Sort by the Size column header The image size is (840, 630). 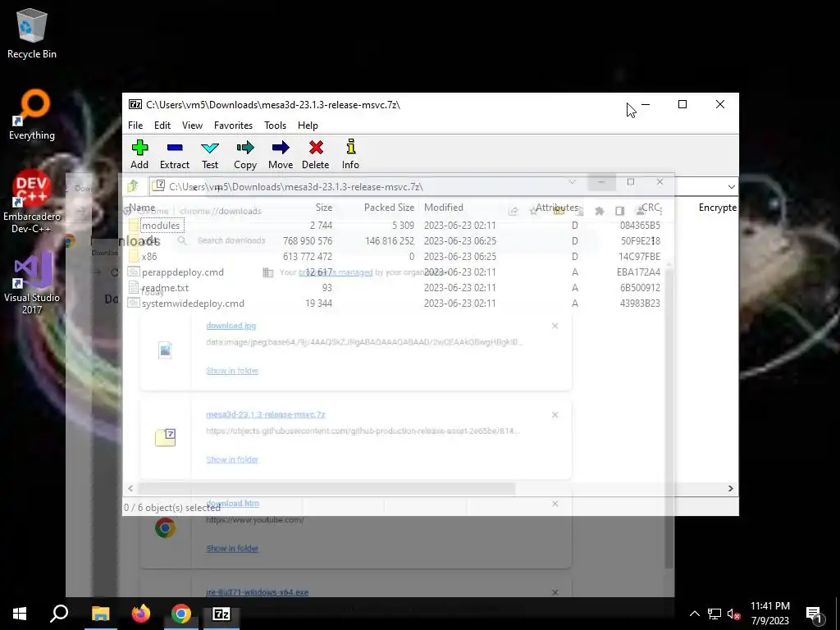tap(323, 208)
